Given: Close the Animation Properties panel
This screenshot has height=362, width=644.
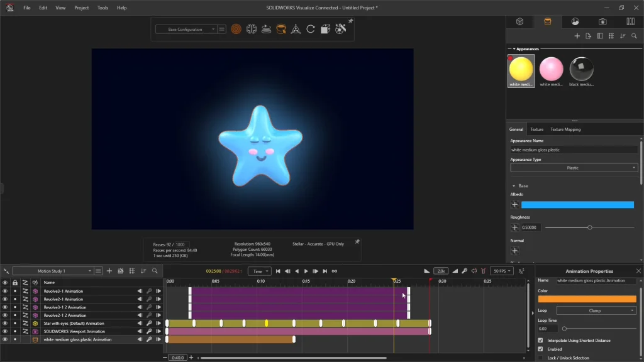Looking at the screenshot, I should pos(638,271).
